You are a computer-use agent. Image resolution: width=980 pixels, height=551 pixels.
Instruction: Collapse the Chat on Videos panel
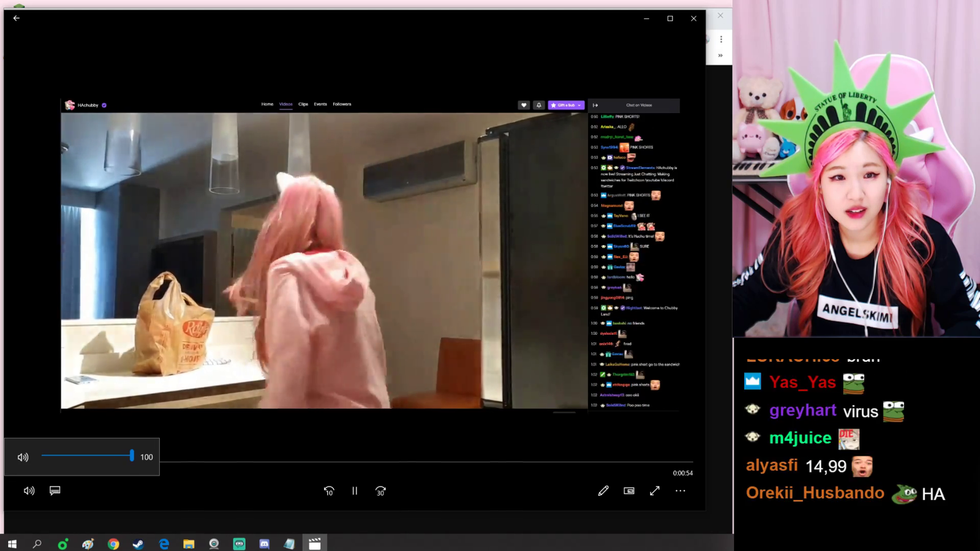point(595,105)
